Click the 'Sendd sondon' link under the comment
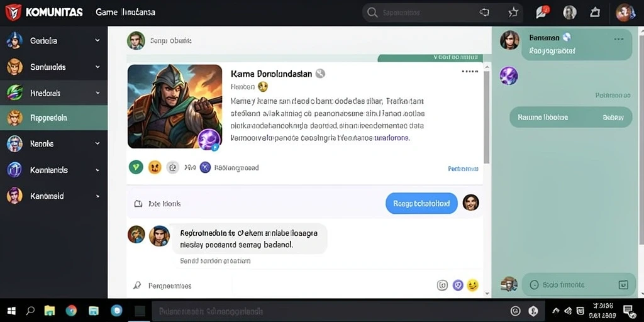644x322 pixels. point(215,261)
